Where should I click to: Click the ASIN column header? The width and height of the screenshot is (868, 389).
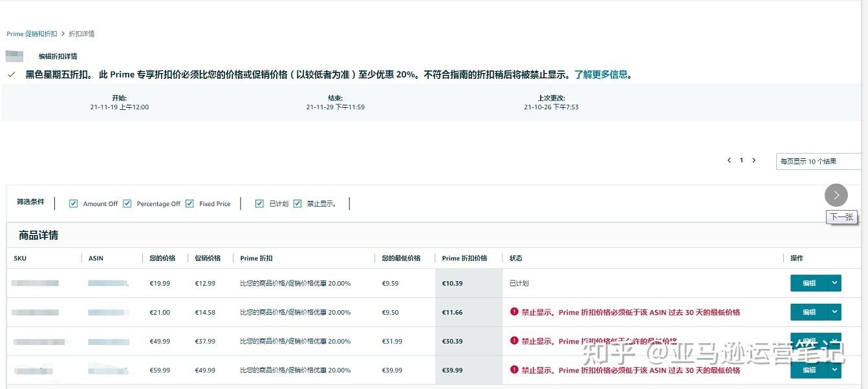[96, 258]
